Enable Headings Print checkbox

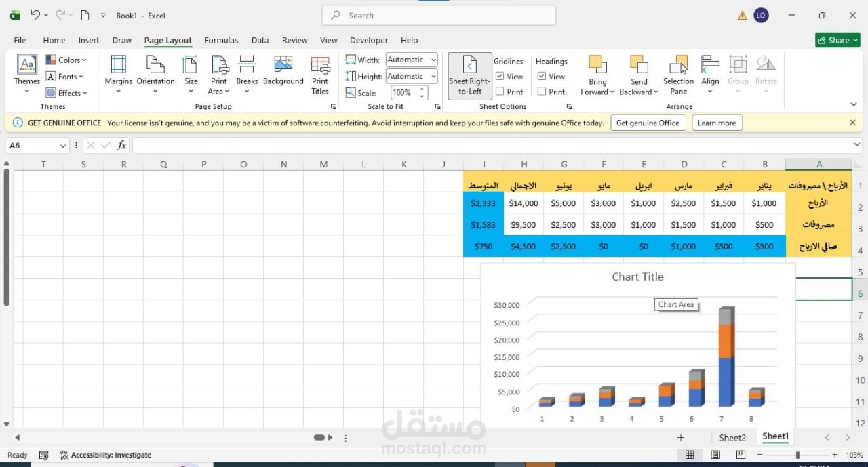click(x=542, y=92)
